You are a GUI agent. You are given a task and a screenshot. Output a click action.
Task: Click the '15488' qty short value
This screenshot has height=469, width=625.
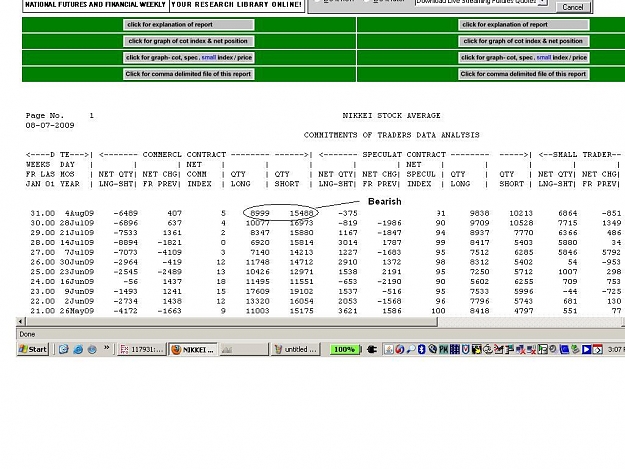click(301, 214)
